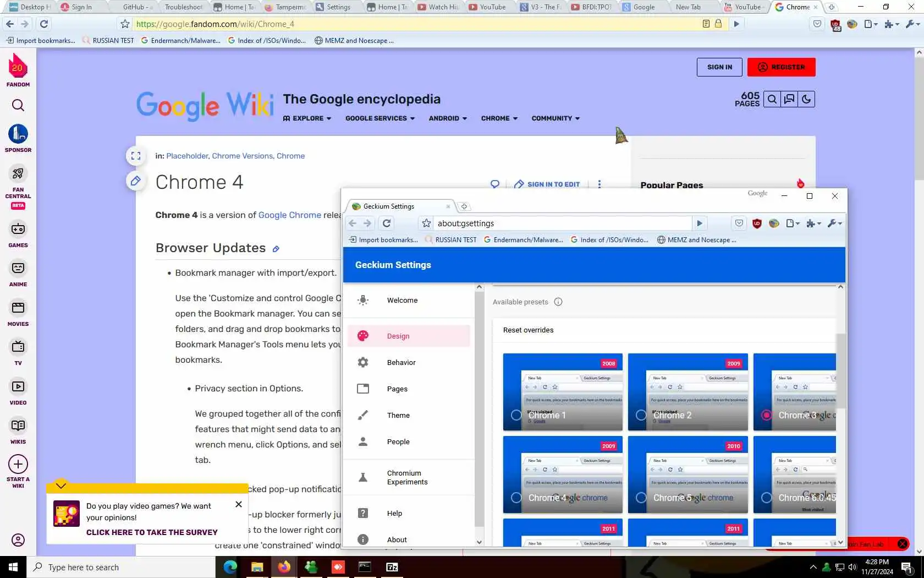The image size is (924, 578).
Task: Open the About section in Geckium Settings
Action: tap(409, 540)
